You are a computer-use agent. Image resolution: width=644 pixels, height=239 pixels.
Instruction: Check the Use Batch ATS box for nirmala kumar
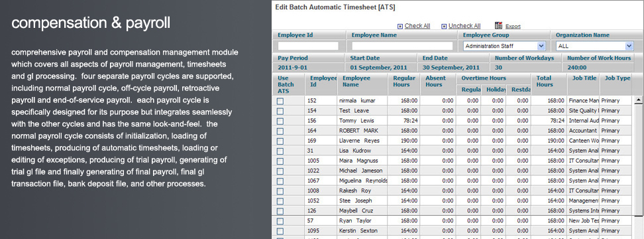(x=280, y=101)
